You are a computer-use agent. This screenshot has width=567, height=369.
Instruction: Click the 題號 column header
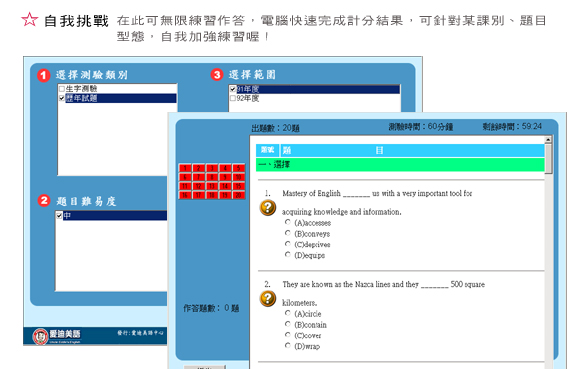click(x=268, y=150)
